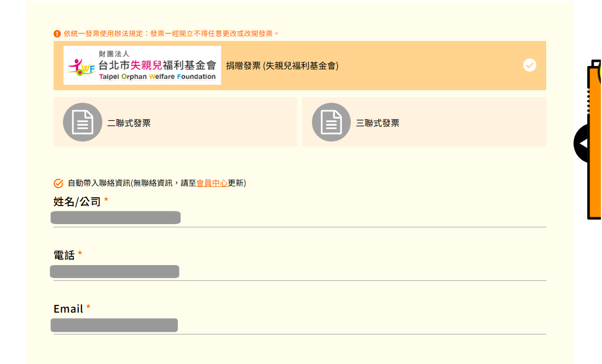Click the white checkmark on donation invoice
602x364 pixels.
tap(529, 65)
